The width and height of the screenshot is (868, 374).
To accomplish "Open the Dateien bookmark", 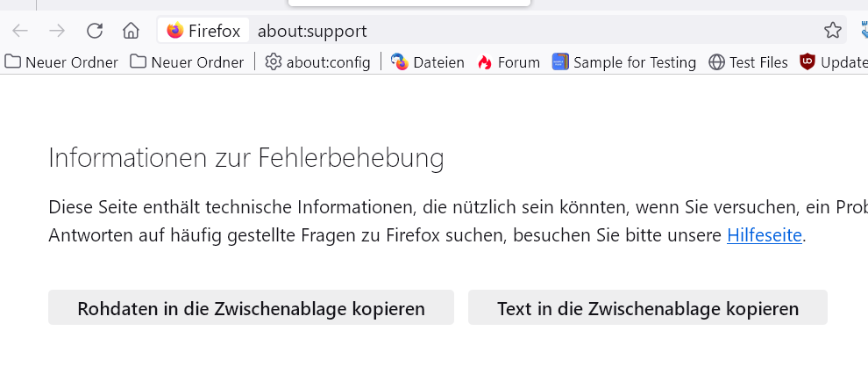I will click(428, 62).
